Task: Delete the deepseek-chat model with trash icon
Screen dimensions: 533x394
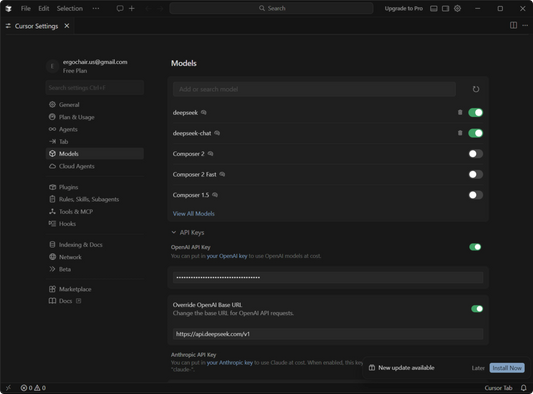Action: pos(460,133)
